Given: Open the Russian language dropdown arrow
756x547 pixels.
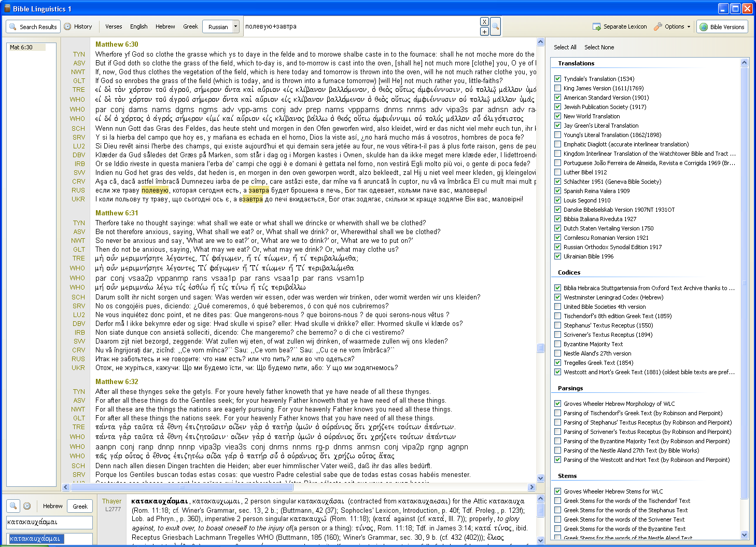Looking at the screenshot, I should 235,26.
